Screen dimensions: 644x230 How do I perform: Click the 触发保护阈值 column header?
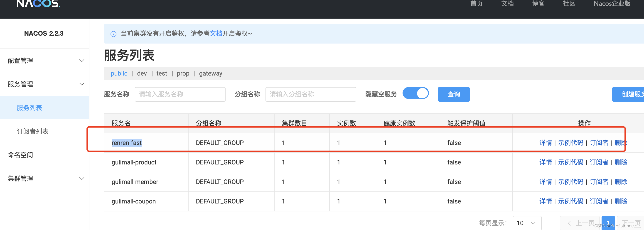466,123
